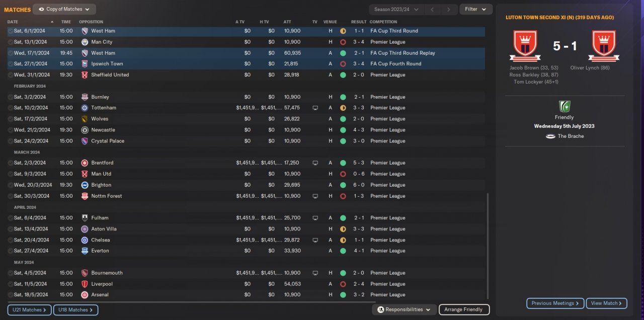This screenshot has height=320, width=644.
Task: Click the Brentford club badge
Action: click(x=85, y=163)
